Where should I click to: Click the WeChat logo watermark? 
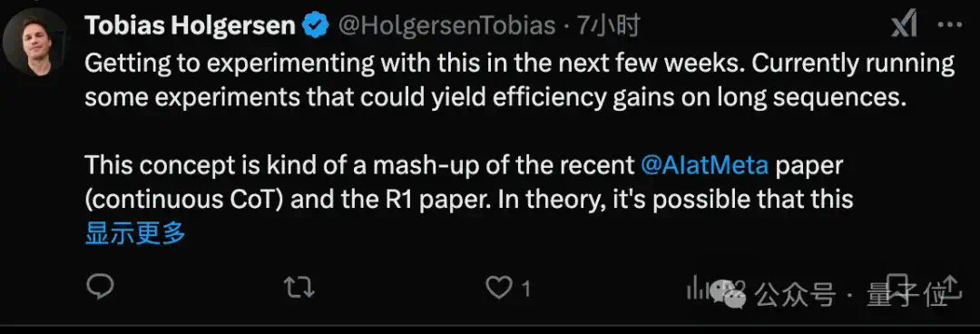tap(728, 294)
